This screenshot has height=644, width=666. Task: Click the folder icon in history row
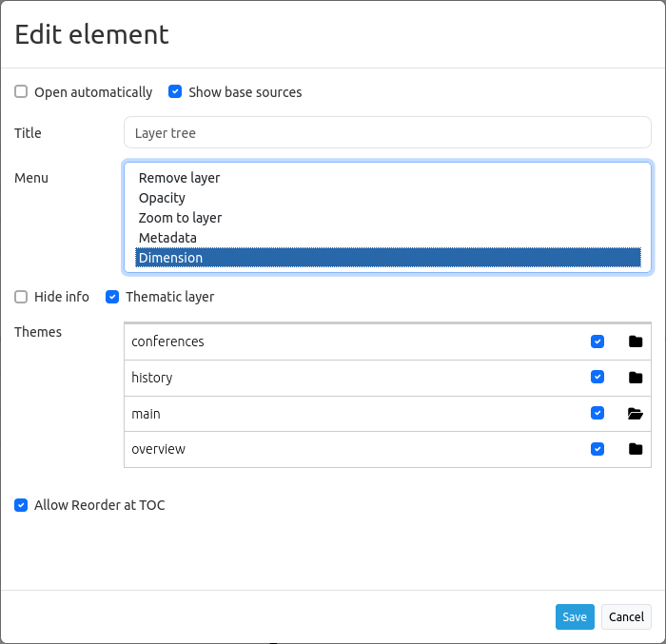point(636,378)
